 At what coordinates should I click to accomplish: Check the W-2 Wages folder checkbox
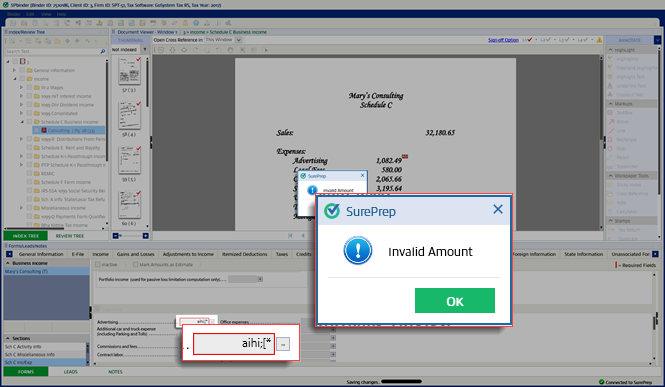point(29,87)
